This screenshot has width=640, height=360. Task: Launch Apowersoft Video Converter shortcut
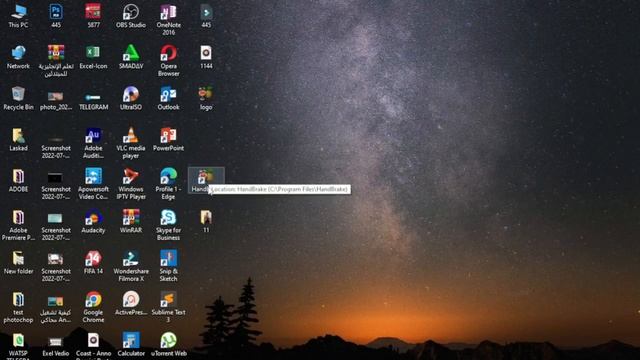pos(93,184)
